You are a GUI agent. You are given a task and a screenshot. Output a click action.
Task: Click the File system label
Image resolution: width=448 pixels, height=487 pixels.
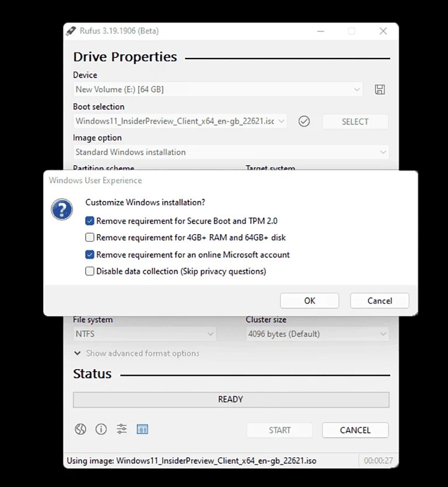pos(93,319)
